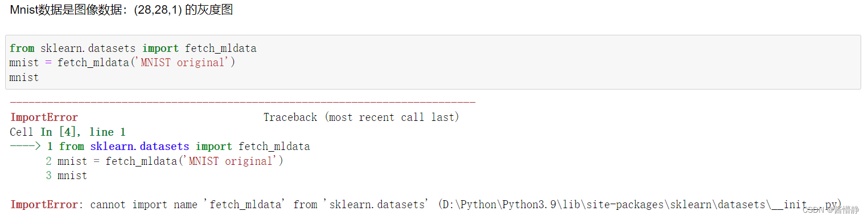Click 'Cell In [4], line 1' text

click(x=68, y=132)
